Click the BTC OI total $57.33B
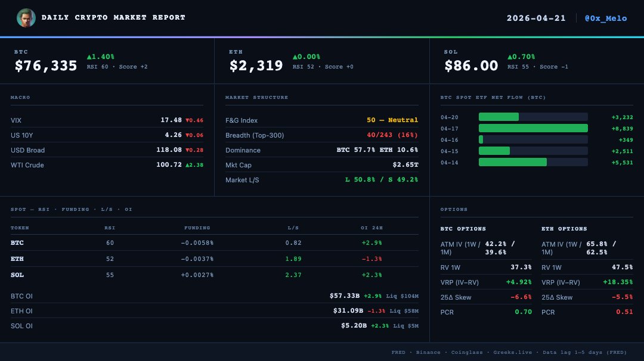 point(345,296)
